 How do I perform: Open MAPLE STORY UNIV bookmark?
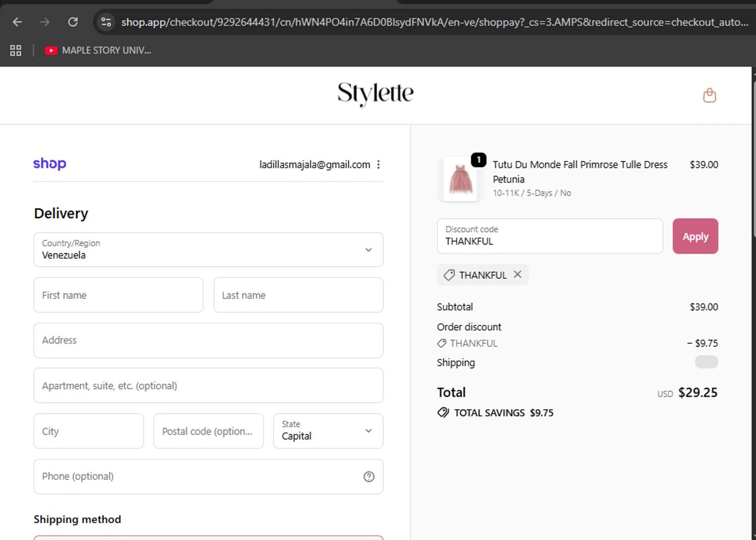click(x=98, y=50)
